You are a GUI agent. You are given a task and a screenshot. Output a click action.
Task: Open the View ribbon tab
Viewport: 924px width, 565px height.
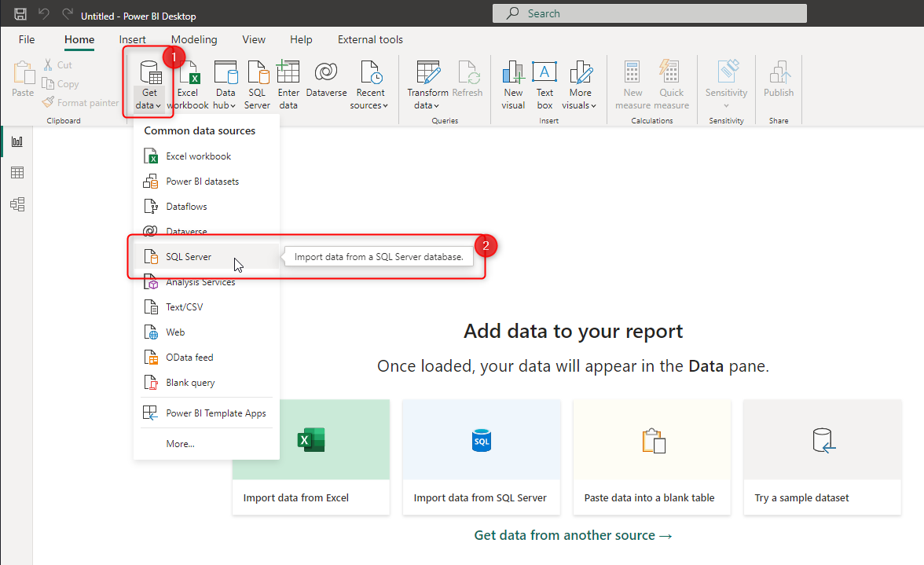pyautogui.click(x=253, y=39)
